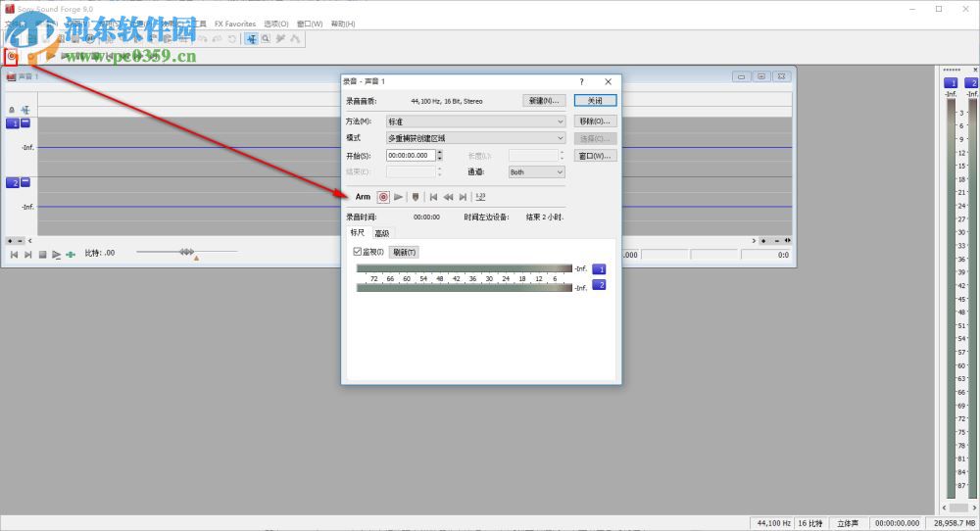The image size is (980, 531).
Task: Click time zoom in at data window bottom-right
Action: click(x=763, y=240)
